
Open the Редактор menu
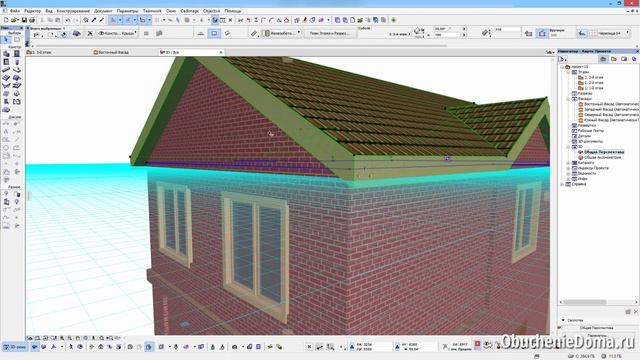coord(33,11)
